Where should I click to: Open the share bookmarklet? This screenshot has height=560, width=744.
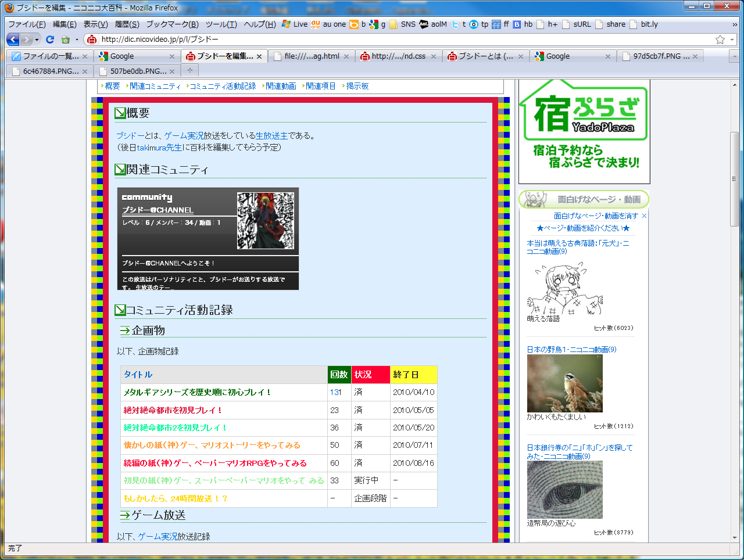tap(610, 24)
